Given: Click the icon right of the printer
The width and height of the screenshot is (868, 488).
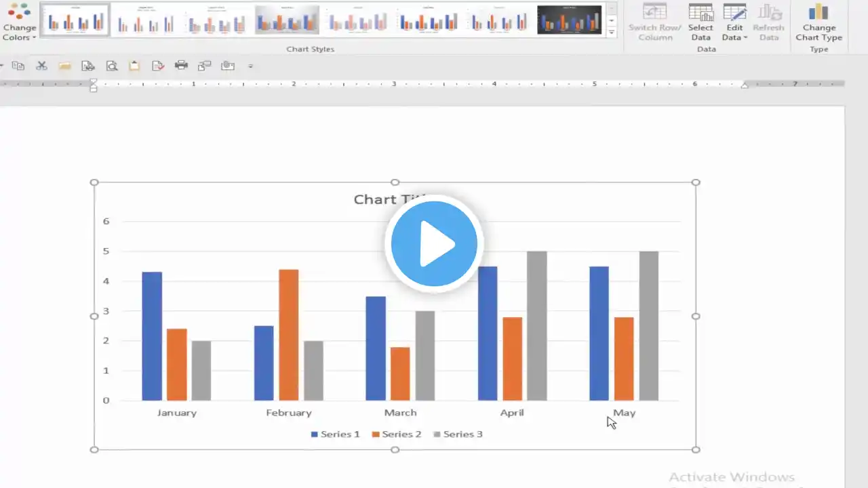Looking at the screenshot, I should pyautogui.click(x=204, y=66).
